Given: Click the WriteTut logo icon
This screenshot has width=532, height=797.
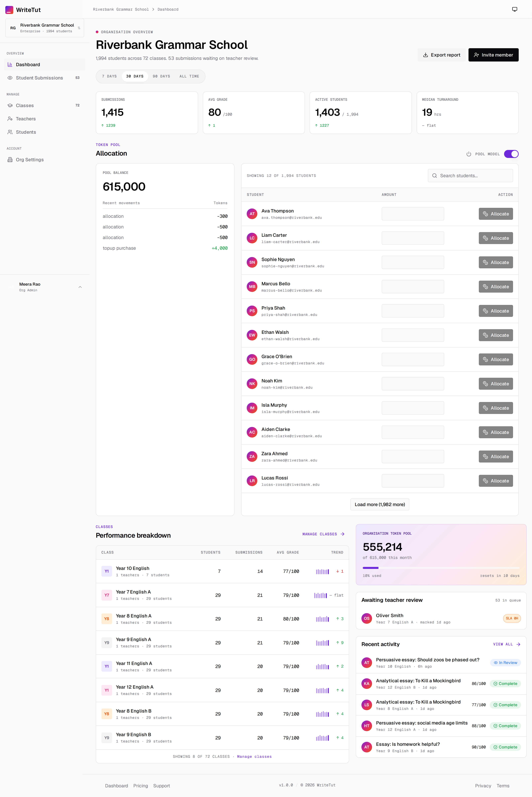Looking at the screenshot, I should click(x=9, y=10).
